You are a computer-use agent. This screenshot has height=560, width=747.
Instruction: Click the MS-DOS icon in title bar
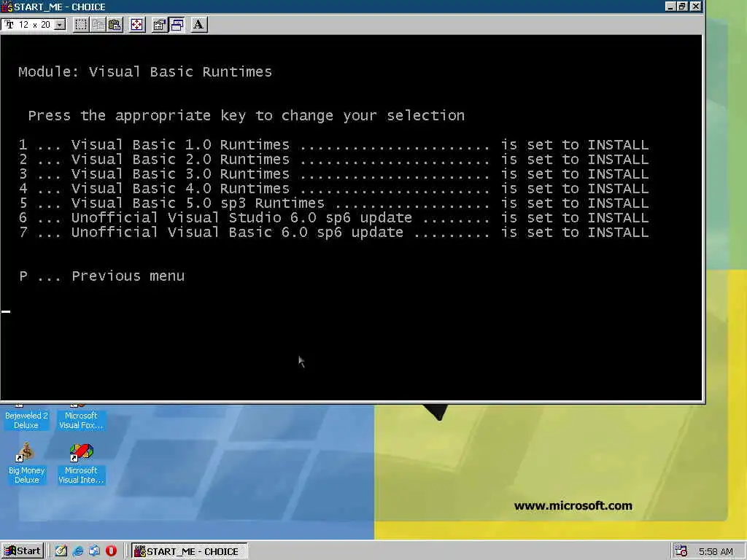(7, 7)
